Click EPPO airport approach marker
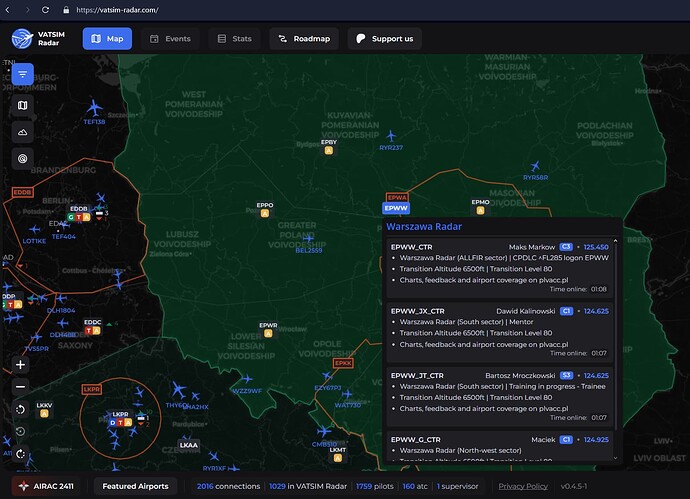Image resolution: width=690 pixels, height=499 pixels. [x=264, y=213]
